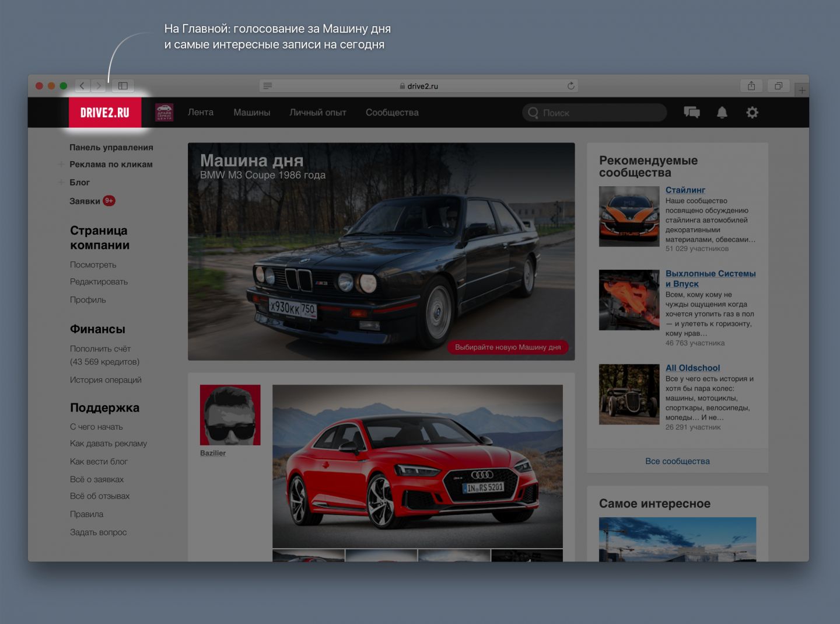Reload page with Safari refresh icon
840x624 pixels.
[x=570, y=86]
